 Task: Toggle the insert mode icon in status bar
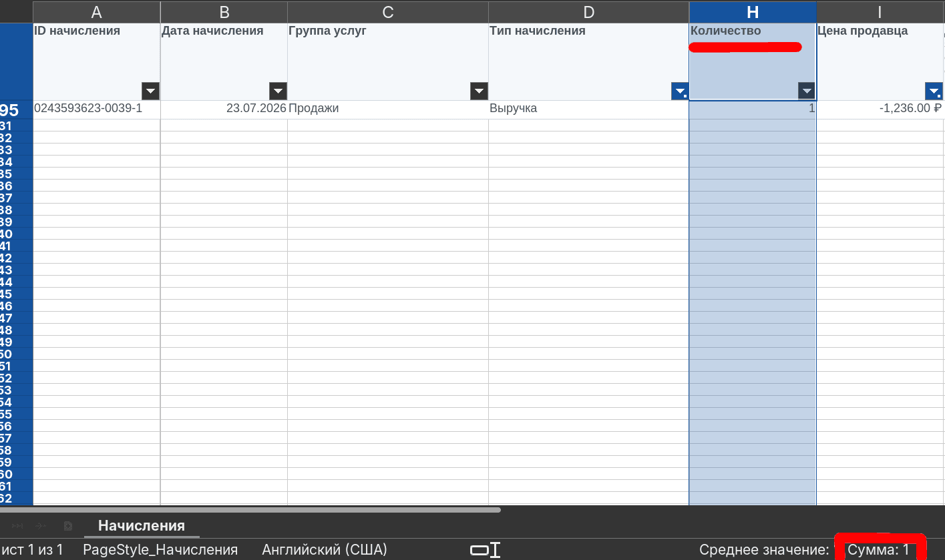click(485, 550)
